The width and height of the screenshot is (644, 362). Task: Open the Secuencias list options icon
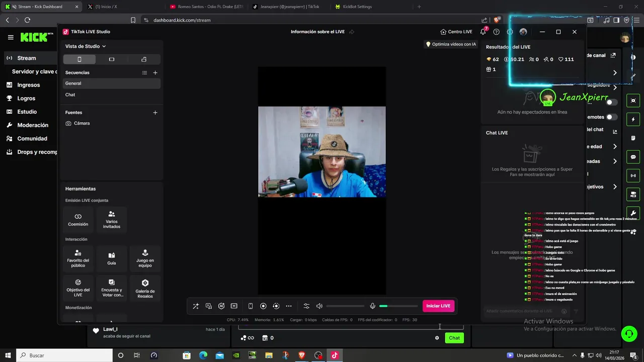(x=144, y=73)
